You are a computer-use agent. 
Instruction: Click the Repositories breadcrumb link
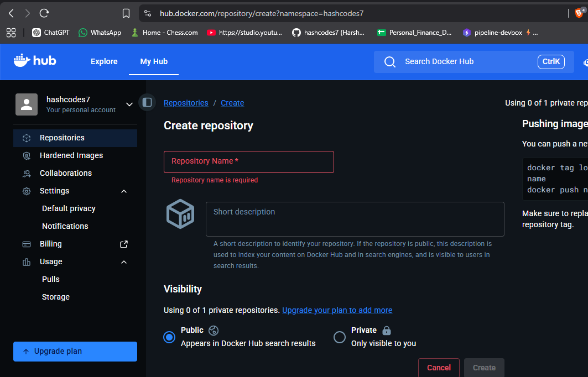(186, 103)
